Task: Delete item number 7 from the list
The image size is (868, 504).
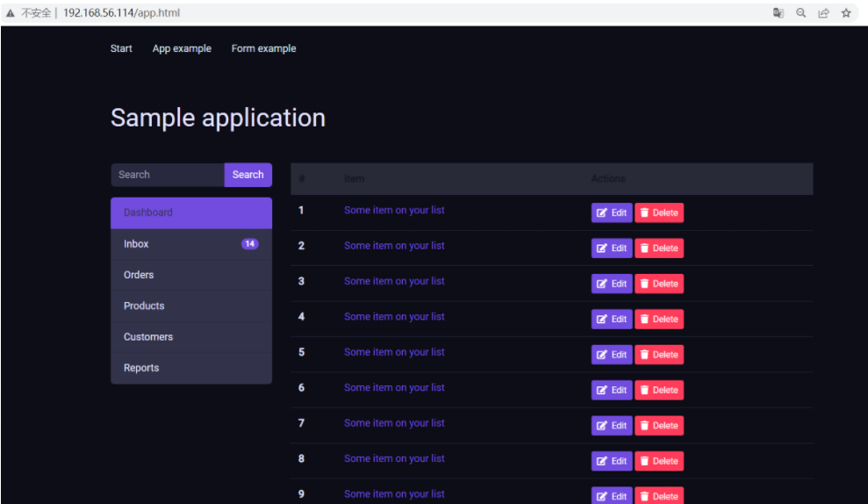Action: tap(659, 426)
